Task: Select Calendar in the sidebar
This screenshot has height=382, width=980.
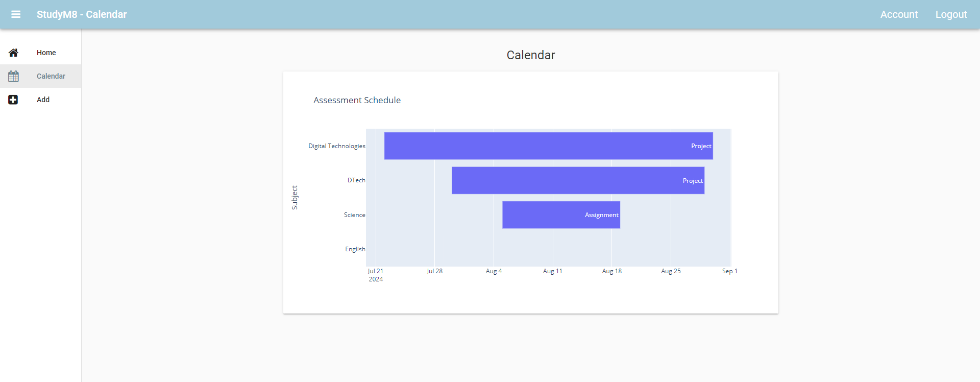Action: 41,76
